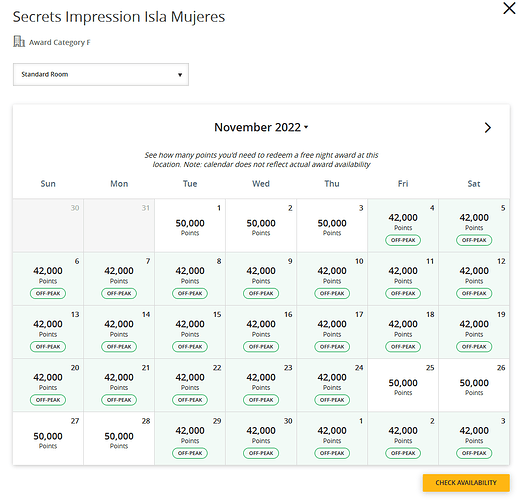
Task: Click the Secrets Impression Isla Mujeres title
Action: click(119, 17)
